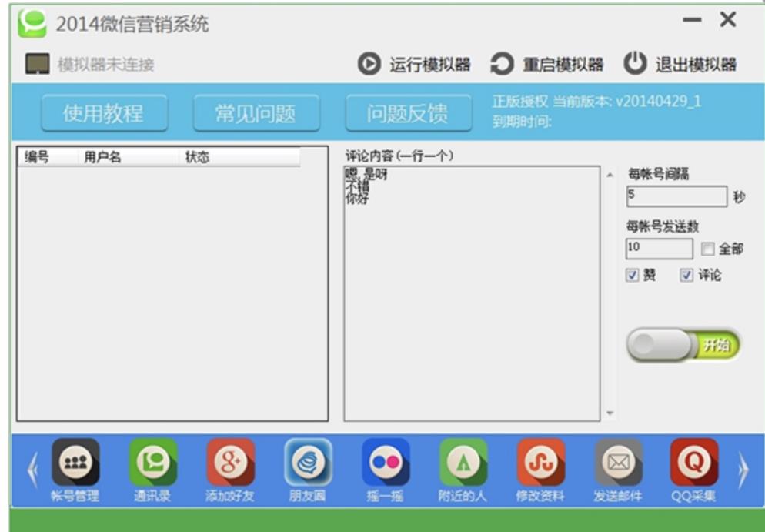Uncheck the 评论 comment checkbox
The width and height of the screenshot is (765, 532).
click(x=686, y=276)
